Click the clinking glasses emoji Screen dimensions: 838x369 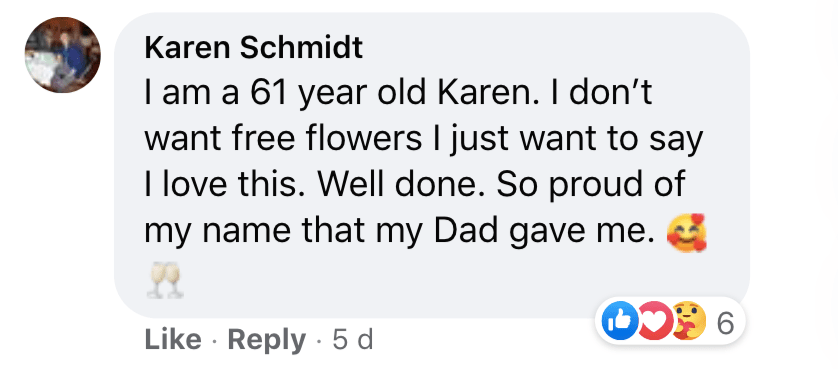pyautogui.click(x=164, y=281)
